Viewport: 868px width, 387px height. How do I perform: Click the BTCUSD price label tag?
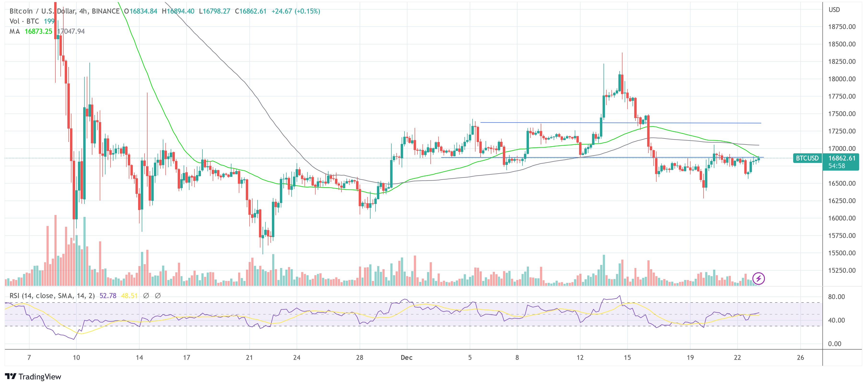coord(807,158)
